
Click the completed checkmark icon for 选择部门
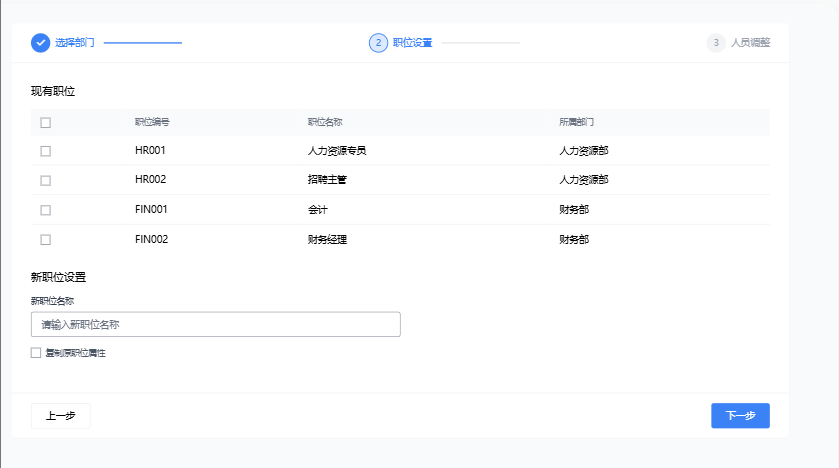point(40,43)
